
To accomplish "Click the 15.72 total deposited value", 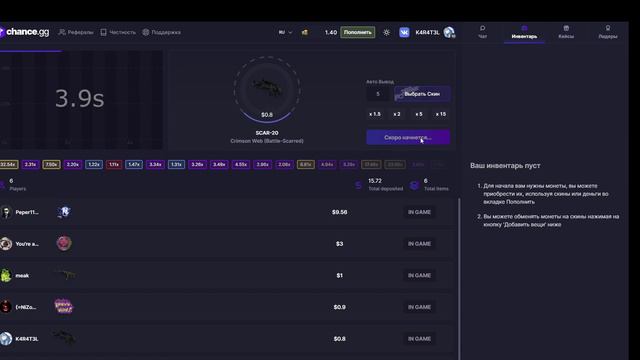I will [x=375, y=181].
